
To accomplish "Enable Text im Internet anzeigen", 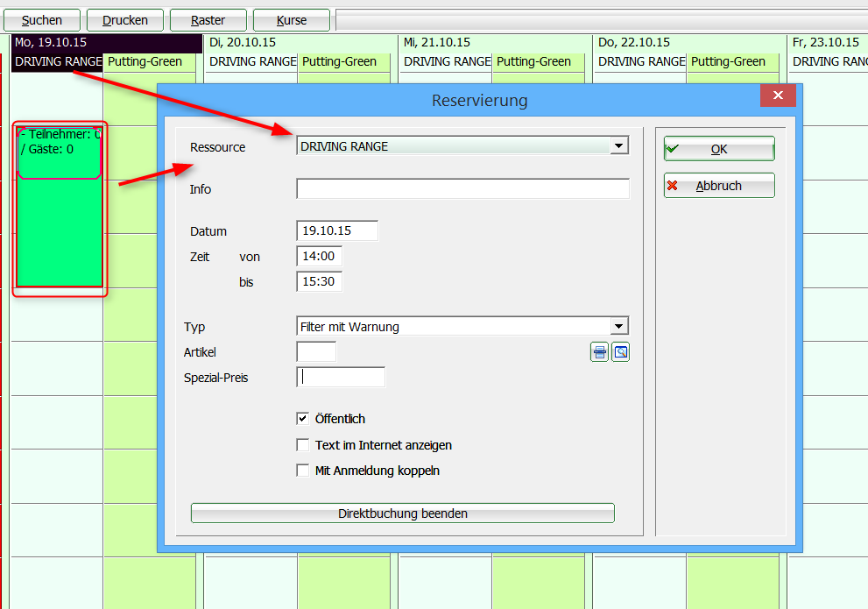I will 303,445.
